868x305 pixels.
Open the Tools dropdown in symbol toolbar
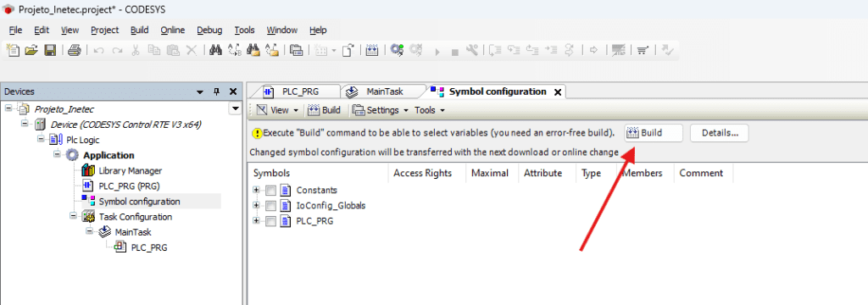[430, 110]
